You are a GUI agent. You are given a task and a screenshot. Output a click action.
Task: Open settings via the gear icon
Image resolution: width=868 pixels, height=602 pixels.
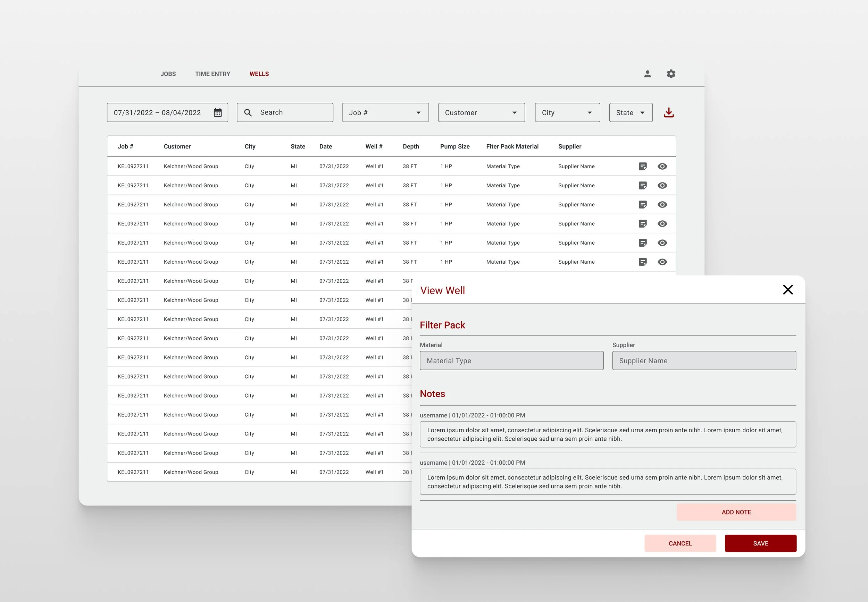pos(671,74)
